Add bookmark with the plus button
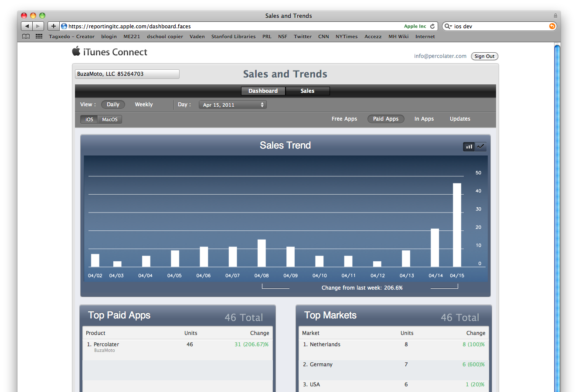This screenshot has height=392, width=578. [53, 26]
